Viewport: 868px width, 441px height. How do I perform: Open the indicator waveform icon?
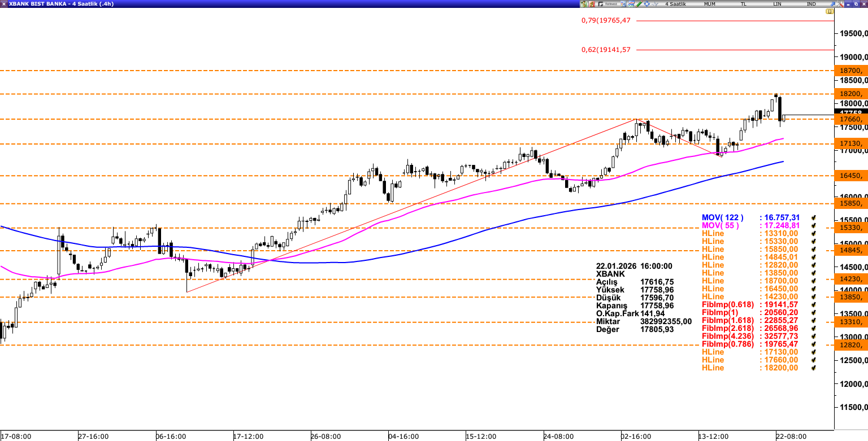point(655,4)
